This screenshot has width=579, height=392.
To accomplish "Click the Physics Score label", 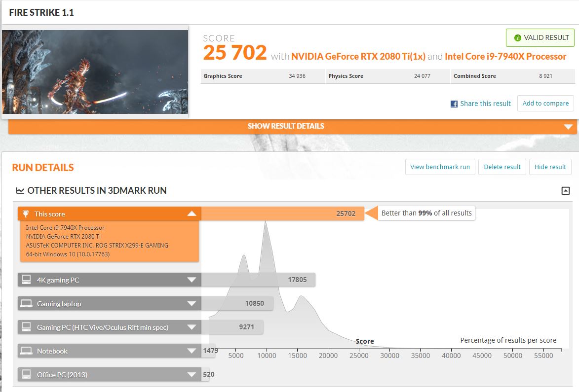I will tap(346, 76).
